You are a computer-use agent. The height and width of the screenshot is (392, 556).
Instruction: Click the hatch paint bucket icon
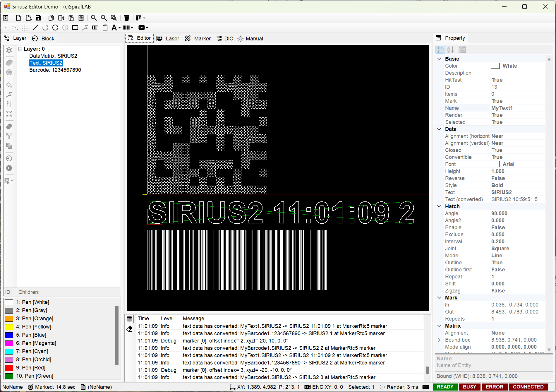[x=9, y=85]
